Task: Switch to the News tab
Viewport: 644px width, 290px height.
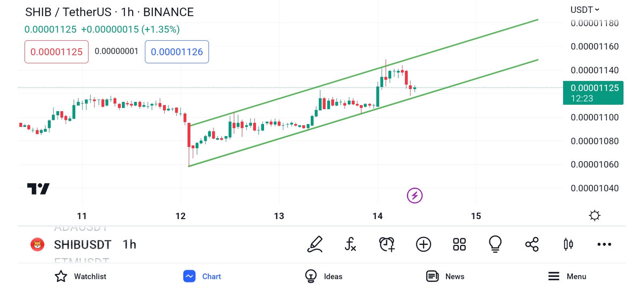Action: pyautogui.click(x=445, y=277)
